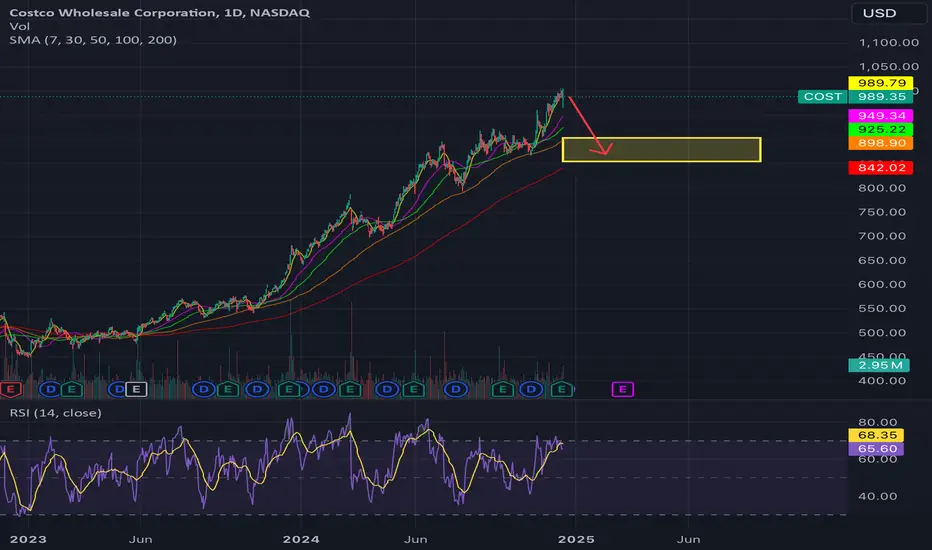Click the 2024 time axis label
The width and height of the screenshot is (932, 550).
301,539
